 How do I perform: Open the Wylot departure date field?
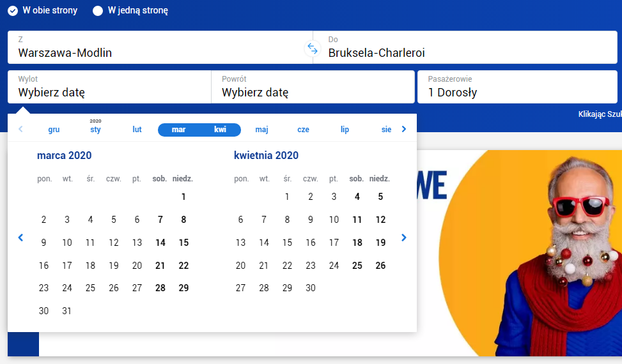tap(109, 87)
